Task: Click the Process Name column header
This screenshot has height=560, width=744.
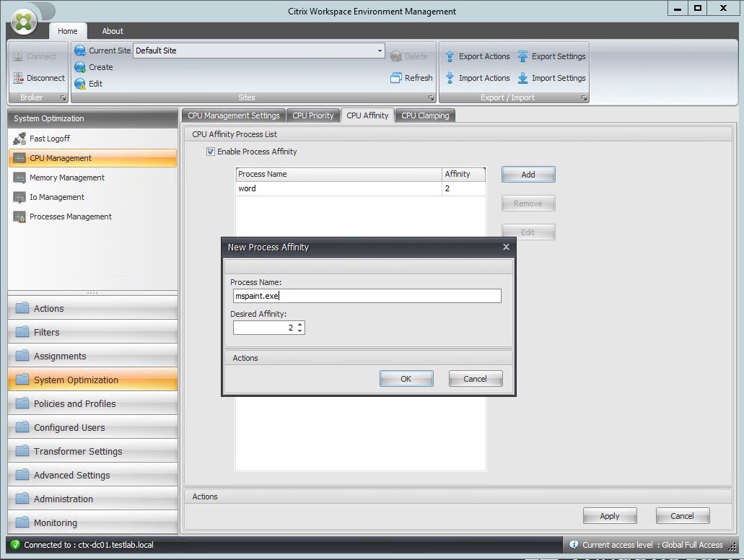Action: [338, 174]
